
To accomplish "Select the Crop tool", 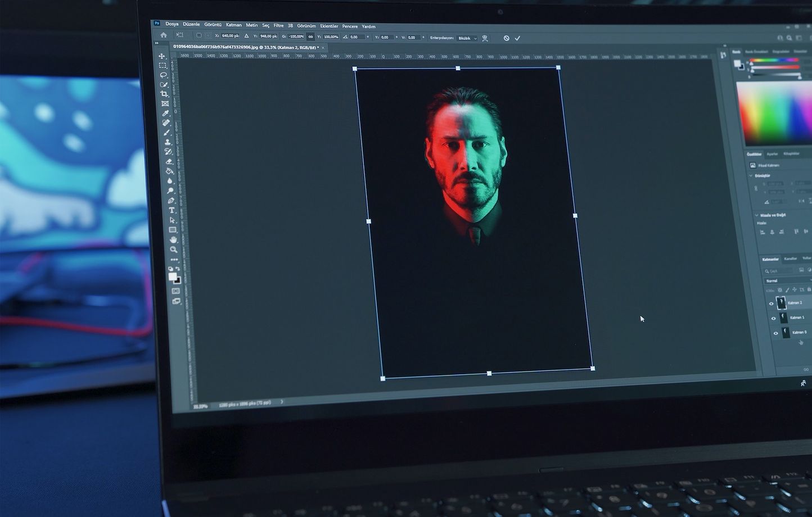I will coord(164,94).
